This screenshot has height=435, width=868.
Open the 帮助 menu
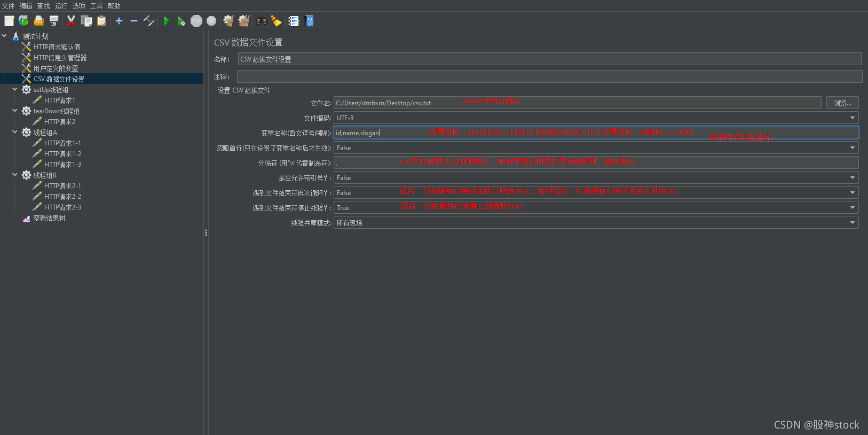coord(114,6)
